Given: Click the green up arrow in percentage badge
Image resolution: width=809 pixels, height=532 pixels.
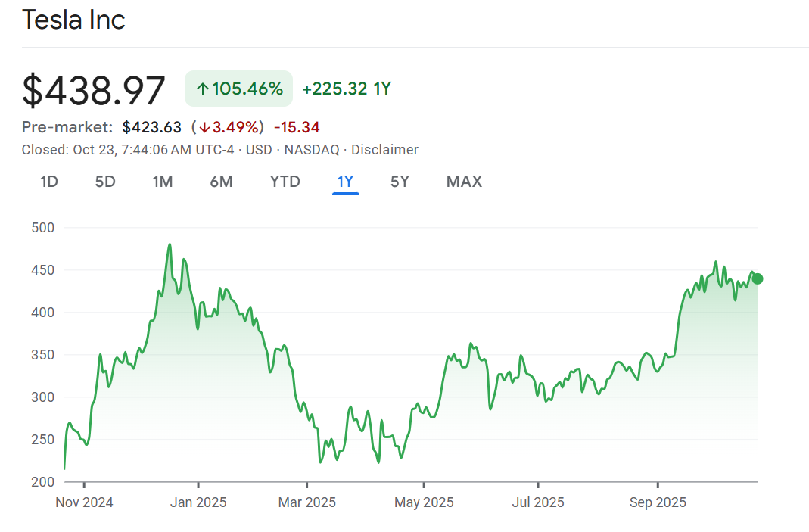Looking at the screenshot, I should [202, 89].
